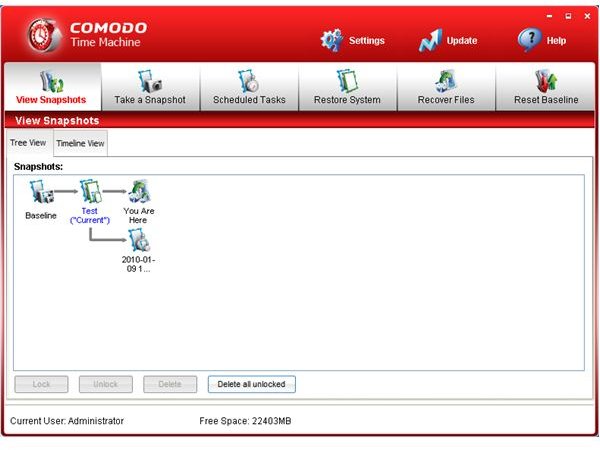The height and width of the screenshot is (450, 600).
Task: Close the Comodo Time Machine window
Action: (587, 16)
